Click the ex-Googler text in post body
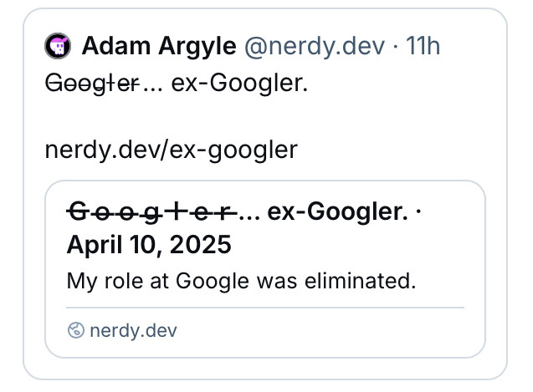533x392 pixels. [239, 84]
